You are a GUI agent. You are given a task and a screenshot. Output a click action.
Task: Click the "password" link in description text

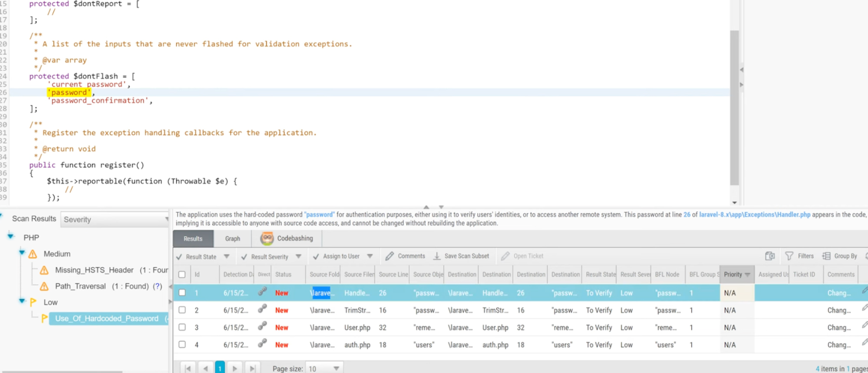[x=320, y=215]
